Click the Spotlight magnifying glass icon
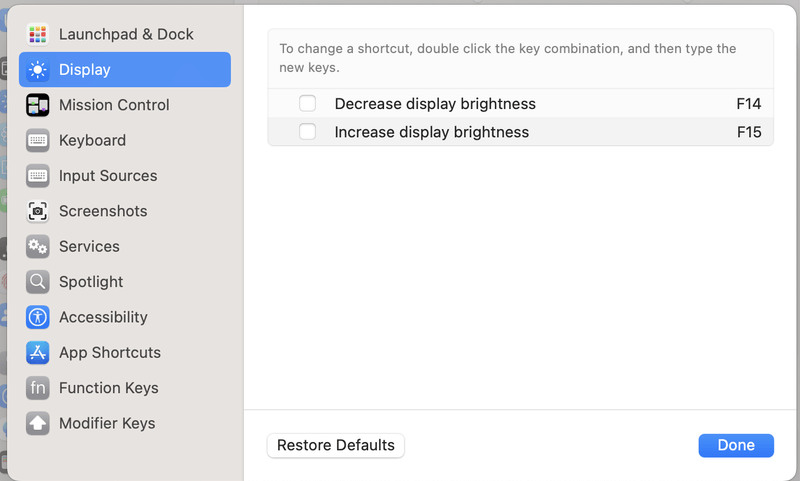The width and height of the screenshot is (800, 481). point(38,282)
